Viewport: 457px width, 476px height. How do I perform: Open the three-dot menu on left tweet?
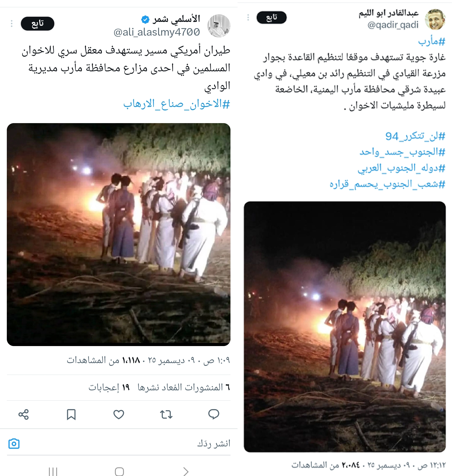(11, 24)
